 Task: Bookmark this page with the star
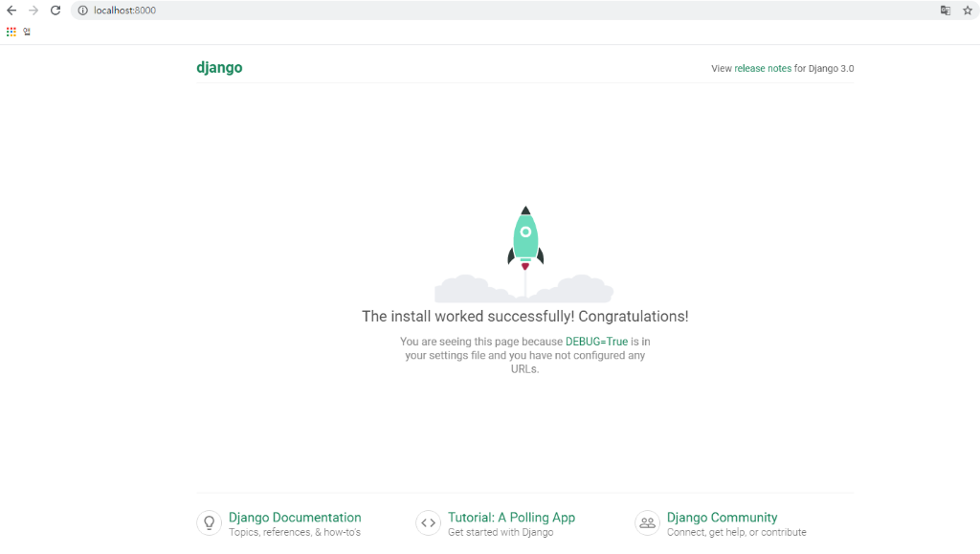tap(968, 11)
